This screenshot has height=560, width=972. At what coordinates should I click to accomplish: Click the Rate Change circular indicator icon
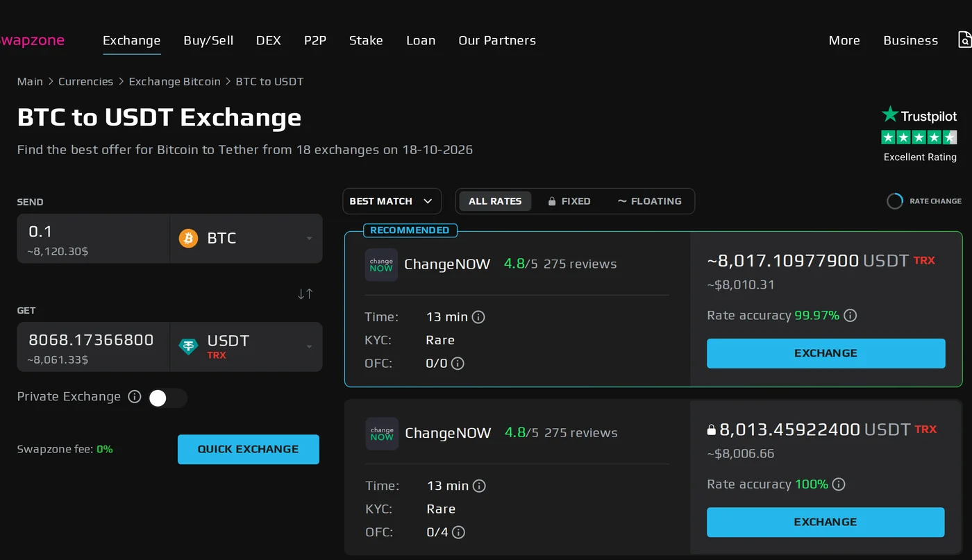[895, 201]
